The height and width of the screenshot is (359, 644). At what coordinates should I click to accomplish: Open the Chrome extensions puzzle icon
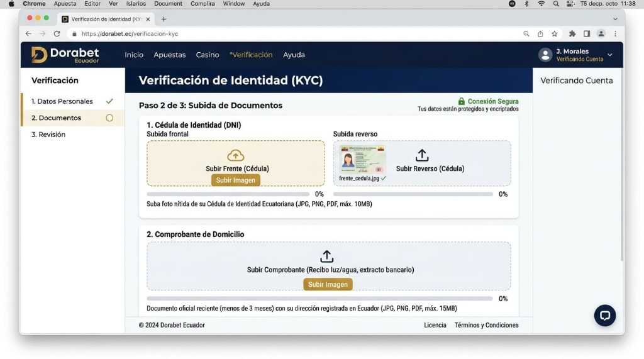pyautogui.click(x=572, y=34)
